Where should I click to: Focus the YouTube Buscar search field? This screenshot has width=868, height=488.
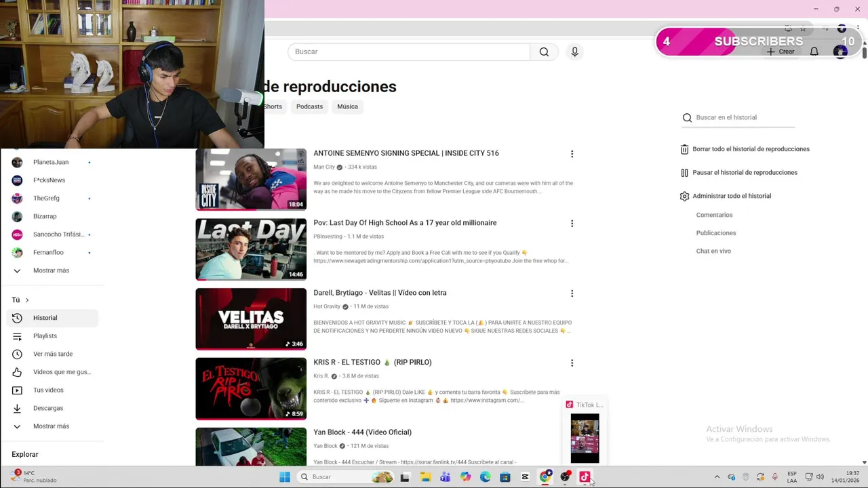click(409, 52)
